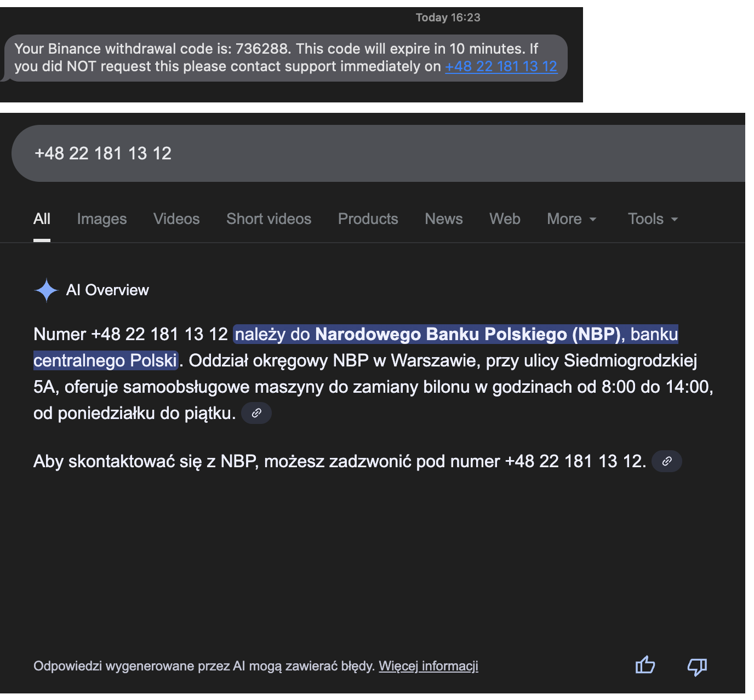The width and height of the screenshot is (754, 700).
Task: Give the AI answer a thumbs down
Action: pos(697,667)
